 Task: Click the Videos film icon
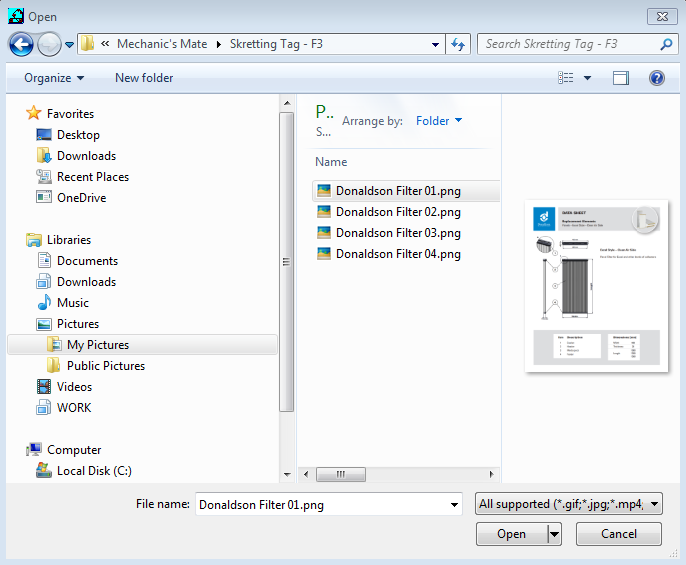[x=44, y=386]
